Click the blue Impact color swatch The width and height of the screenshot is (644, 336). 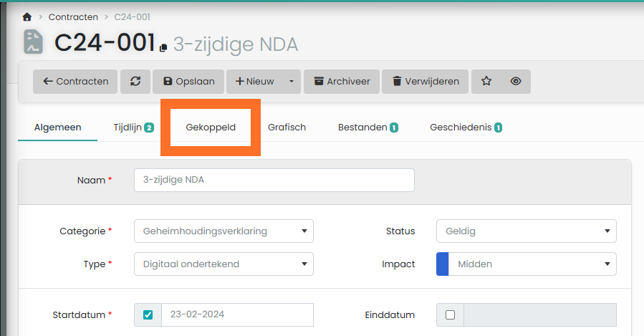coord(443,264)
